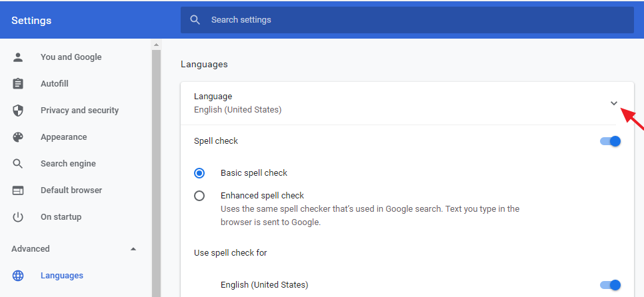
Task: Open the Autofill settings page
Action: [54, 84]
